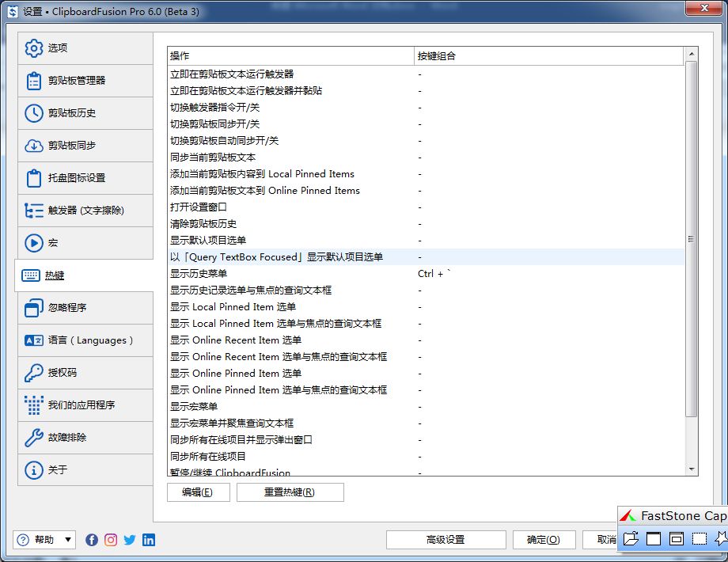Screen dimensions: 728x562
Task: Open the 忽略程序 windows icon
Action: (34, 308)
